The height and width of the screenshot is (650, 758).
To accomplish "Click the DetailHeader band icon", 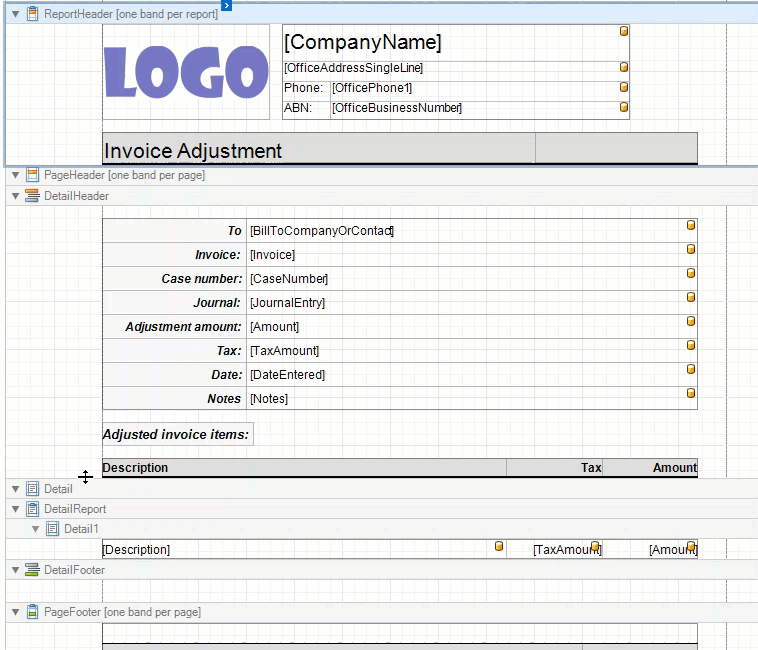I will 32,196.
